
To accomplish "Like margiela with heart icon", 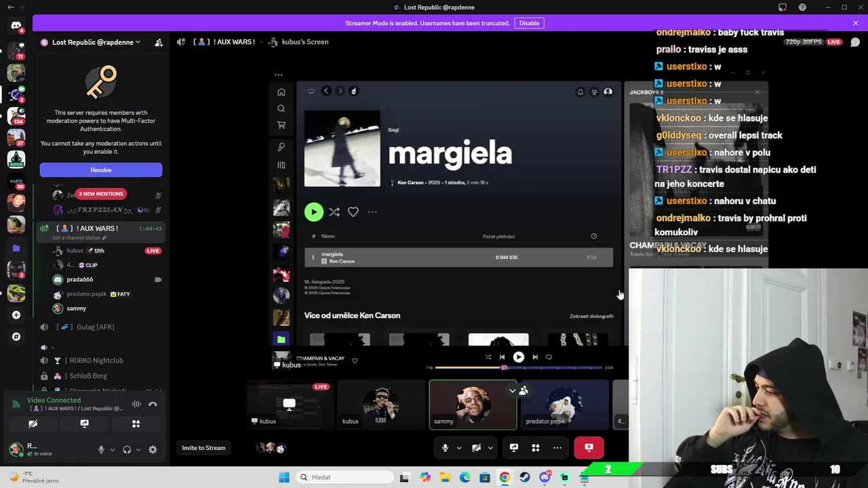I will pyautogui.click(x=353, y=212).
